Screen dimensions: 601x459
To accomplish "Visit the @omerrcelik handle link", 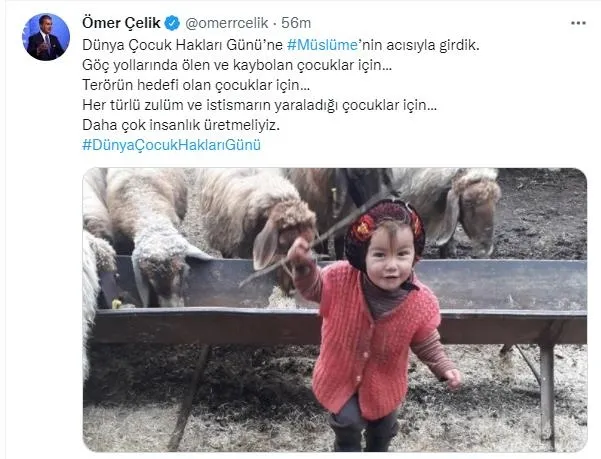I will pos(227,23).
